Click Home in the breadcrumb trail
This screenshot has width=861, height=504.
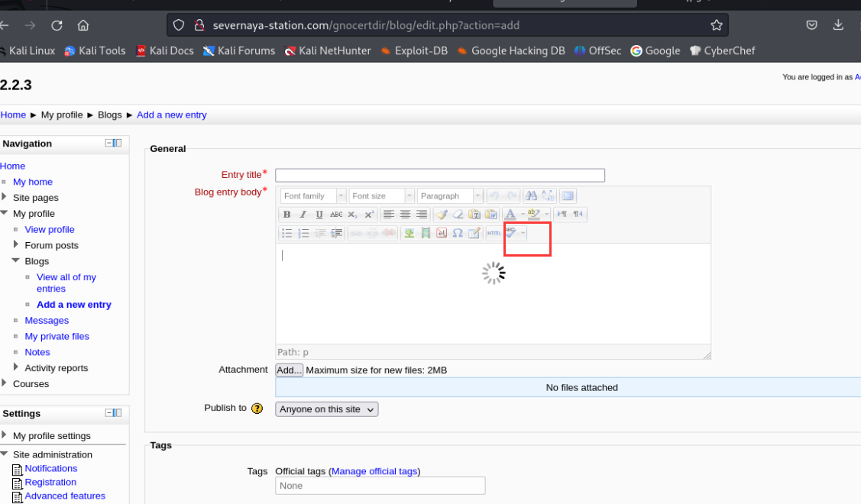pyautogui.click(x=13, y=115)
